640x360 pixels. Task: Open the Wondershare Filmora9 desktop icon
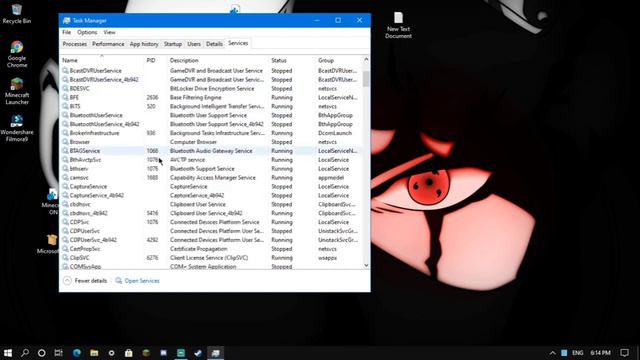(17, 128)
